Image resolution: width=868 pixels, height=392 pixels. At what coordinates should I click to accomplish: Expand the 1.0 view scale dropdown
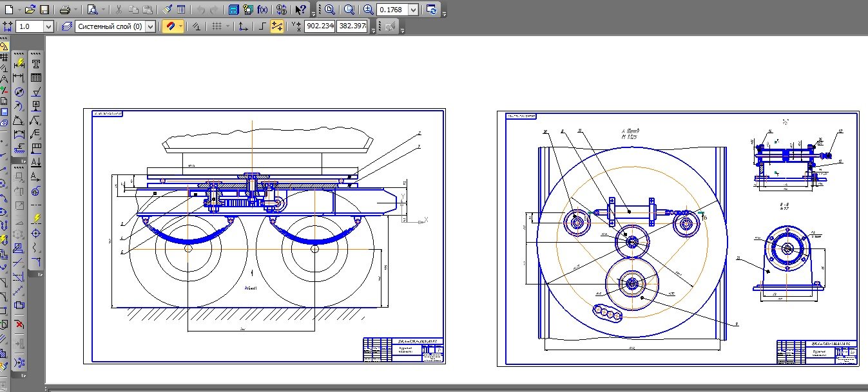click(48, 26)
